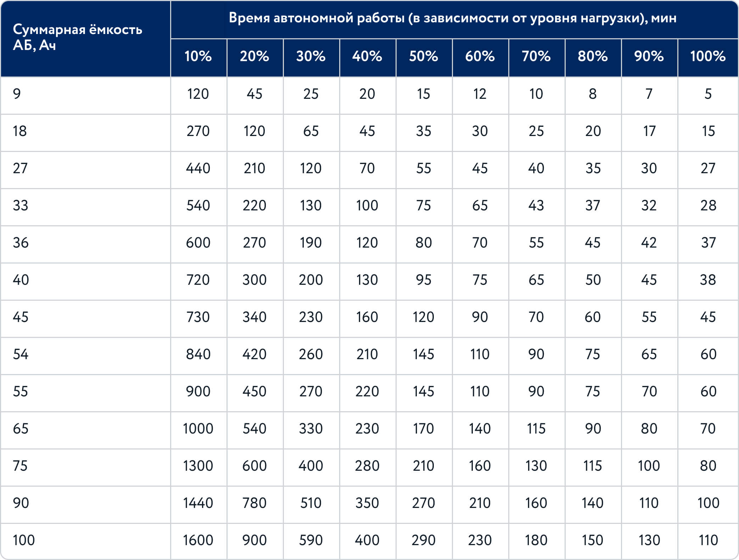Select the 50% load column header
This screenshot has width=739, height=560.
pyautogui.click(x=424, y=56)
